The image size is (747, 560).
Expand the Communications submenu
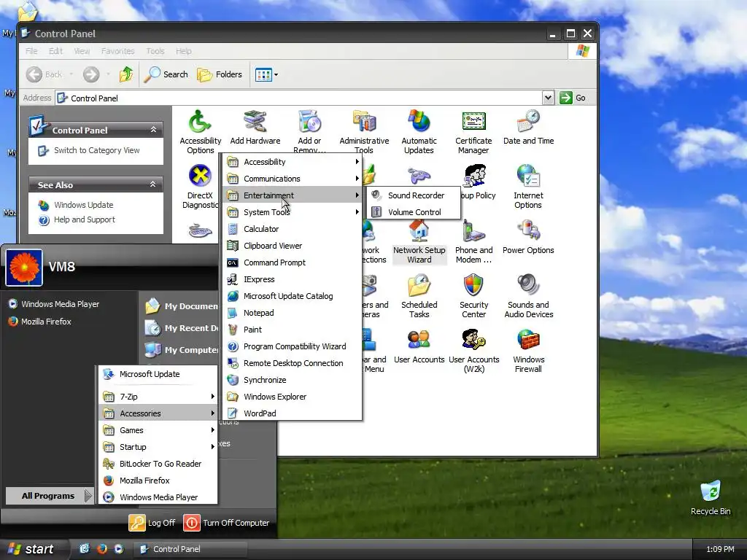293,179
